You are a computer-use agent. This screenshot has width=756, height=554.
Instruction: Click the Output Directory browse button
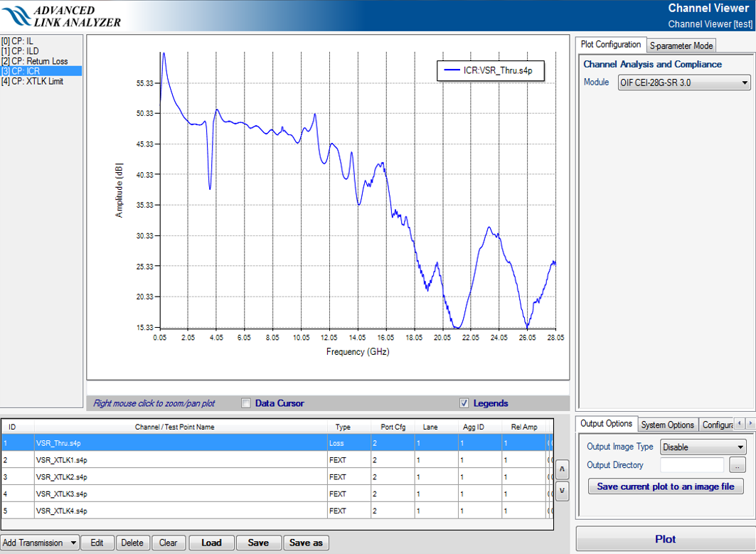(x=737, y=466)
